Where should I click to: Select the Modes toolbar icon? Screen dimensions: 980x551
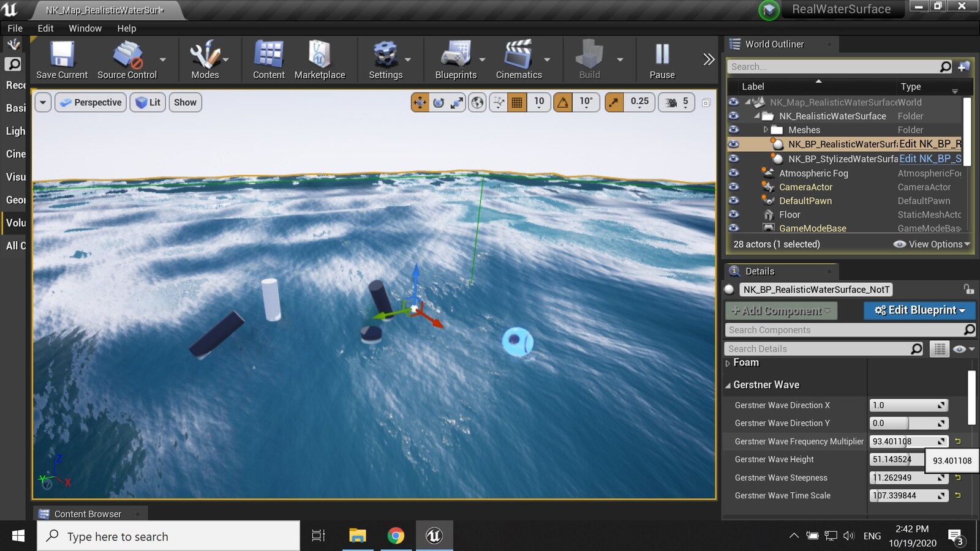point(207,58)
